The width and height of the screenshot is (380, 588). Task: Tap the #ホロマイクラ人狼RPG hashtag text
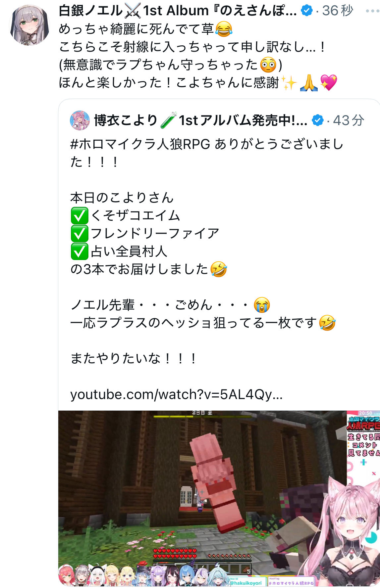(140, 144)
